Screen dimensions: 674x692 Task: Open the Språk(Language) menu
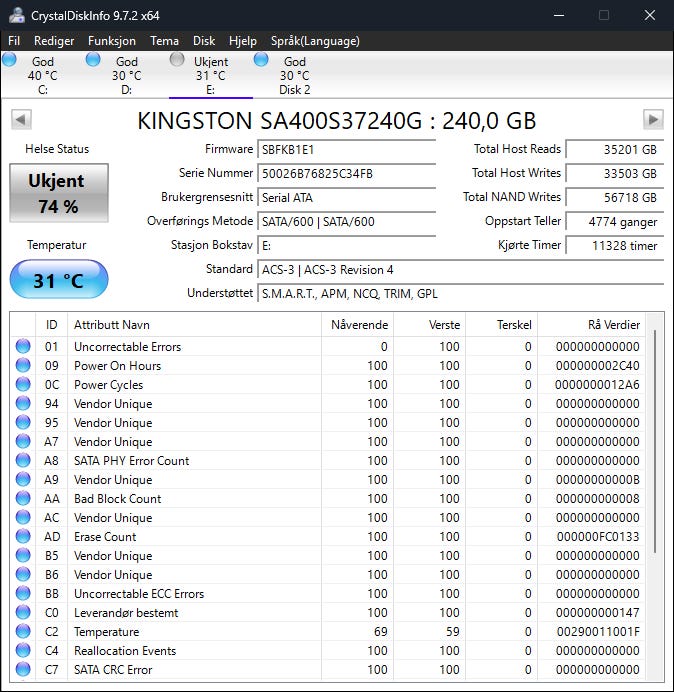pyautogui.click(x=315, y=41)
